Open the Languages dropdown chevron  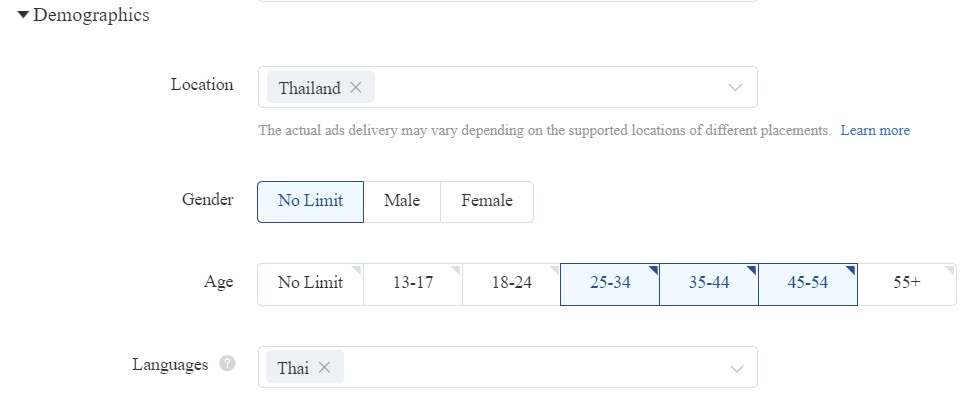point(736,369)
